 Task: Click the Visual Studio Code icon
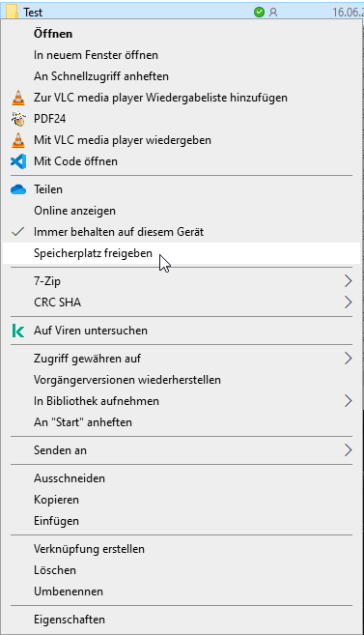point(18,161)
